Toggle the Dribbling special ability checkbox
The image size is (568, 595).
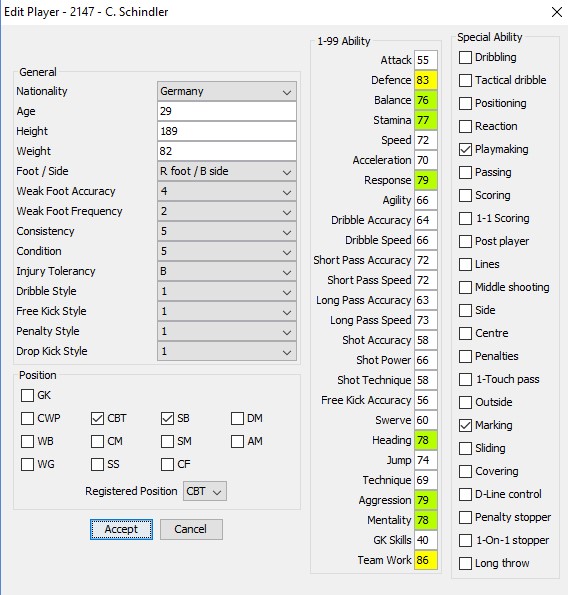(465, 57)
